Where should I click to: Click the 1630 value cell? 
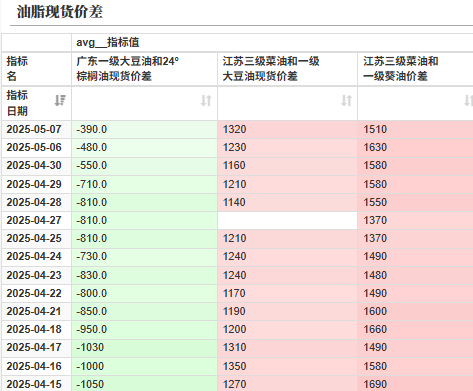pyautogui.click(x=415, y=147)
